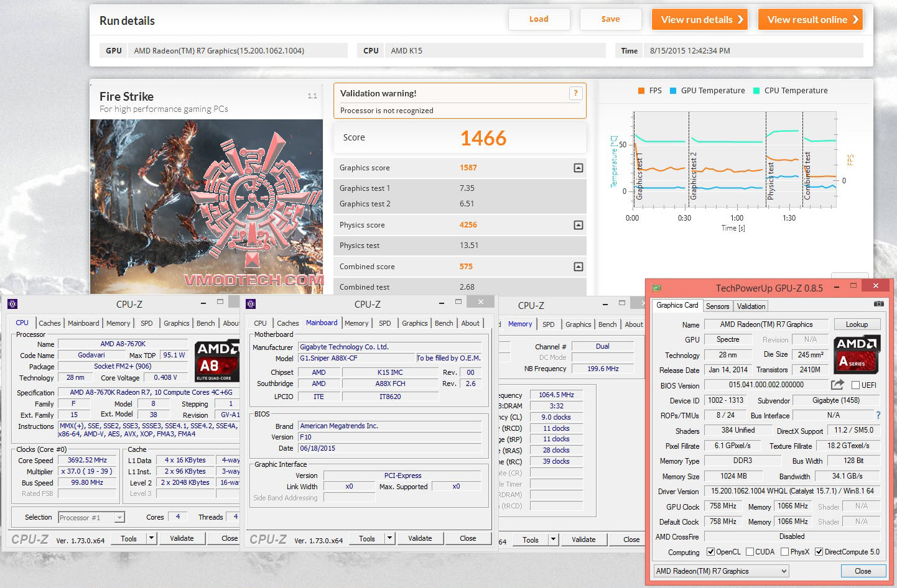Collapse the Physics score section

coord(579,225)
